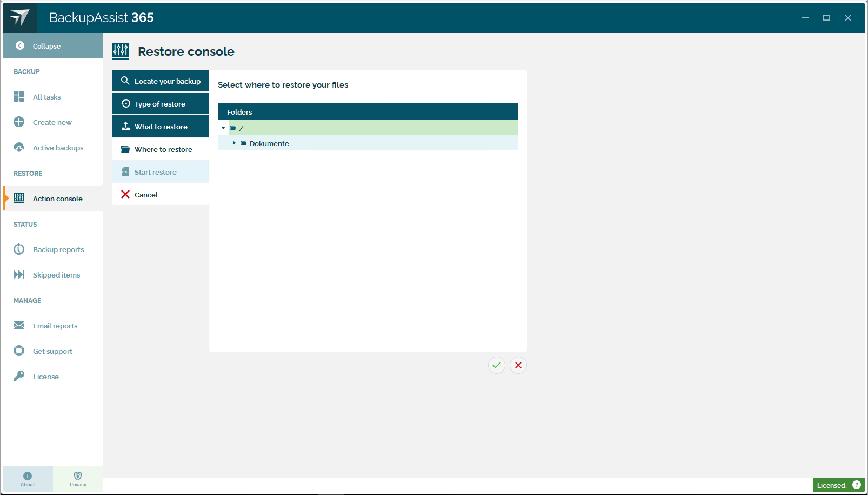
Task: Collapse the sidebar using Collapse button
Action: (x=53, y=46)
